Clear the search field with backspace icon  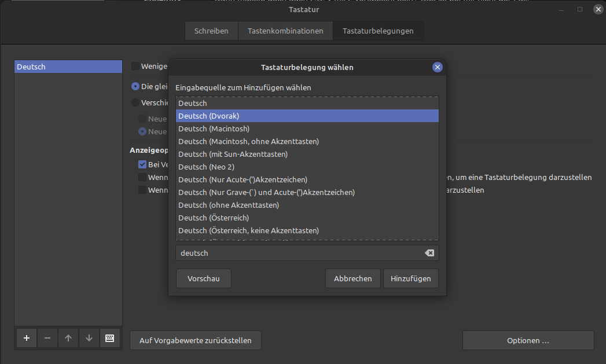click(429, 253)
